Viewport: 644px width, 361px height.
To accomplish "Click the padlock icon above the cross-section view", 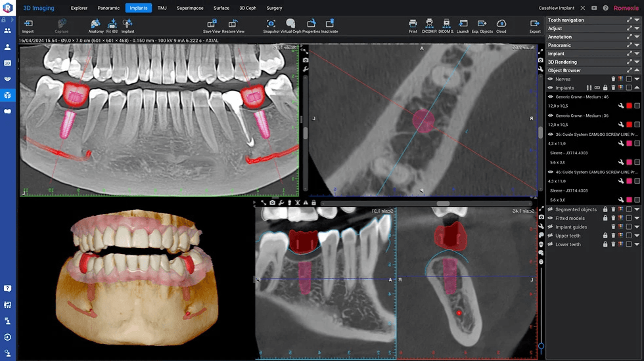I will pyautogui.click(x=314, y=203).
